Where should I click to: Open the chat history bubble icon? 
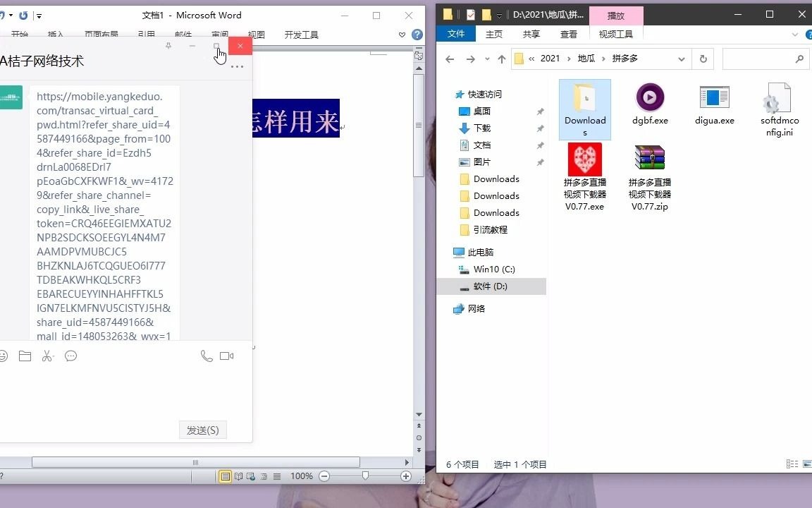tap(70, 356)
